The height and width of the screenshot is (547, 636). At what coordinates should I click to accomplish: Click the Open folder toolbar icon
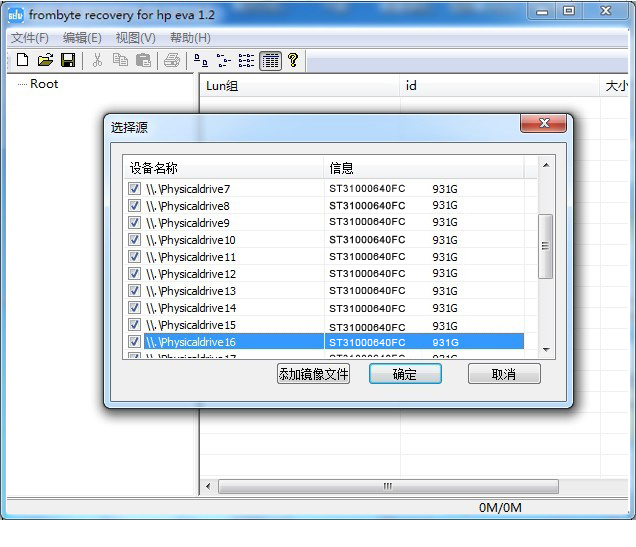click(45, 60)
